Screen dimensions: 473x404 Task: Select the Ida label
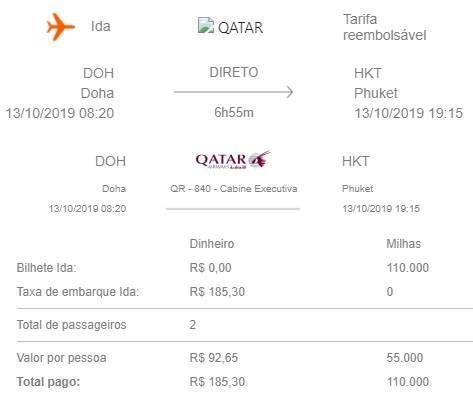coord(100,26)
